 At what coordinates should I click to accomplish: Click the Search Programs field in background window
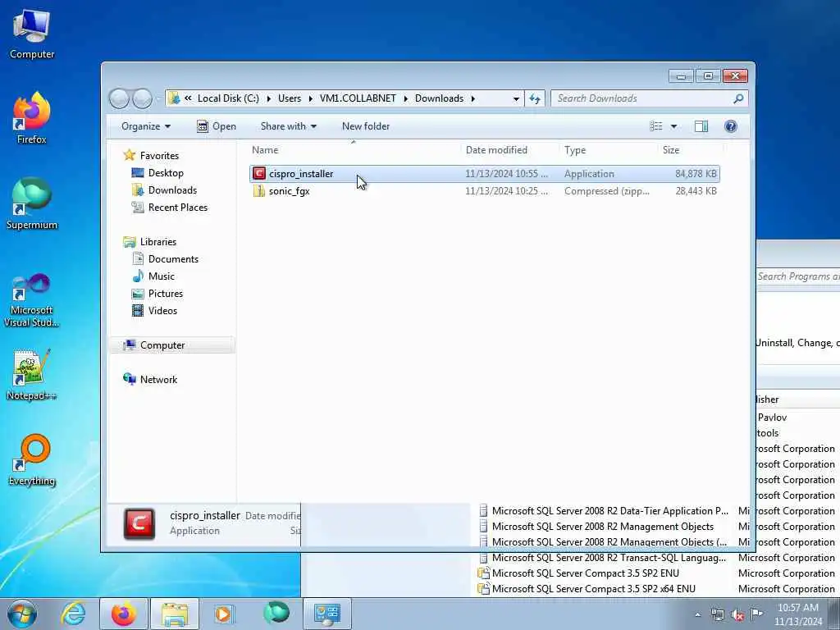797,276
